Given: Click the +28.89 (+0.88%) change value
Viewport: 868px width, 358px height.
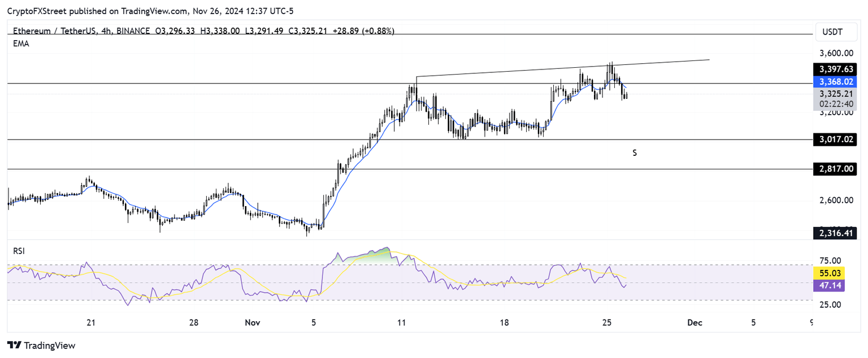Looking at the screenshot, I should (364, 31).
